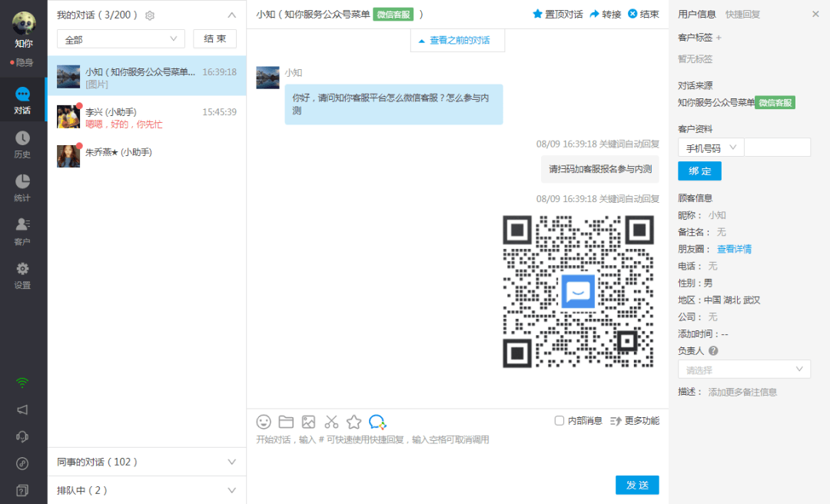
Task: Click the star favorites icon in input toolbar
Action: (354, 422)
